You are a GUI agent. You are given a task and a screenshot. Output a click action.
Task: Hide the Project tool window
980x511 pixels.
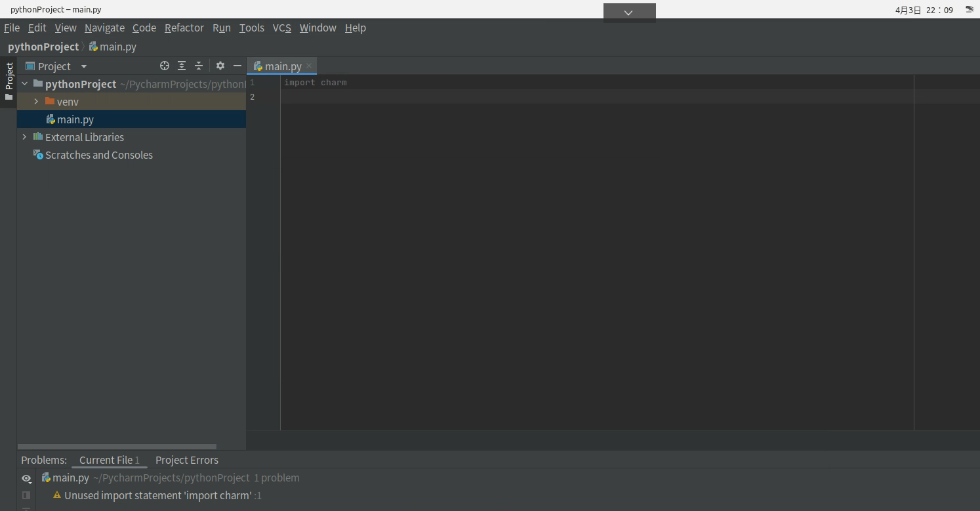(x=236, y=66)
